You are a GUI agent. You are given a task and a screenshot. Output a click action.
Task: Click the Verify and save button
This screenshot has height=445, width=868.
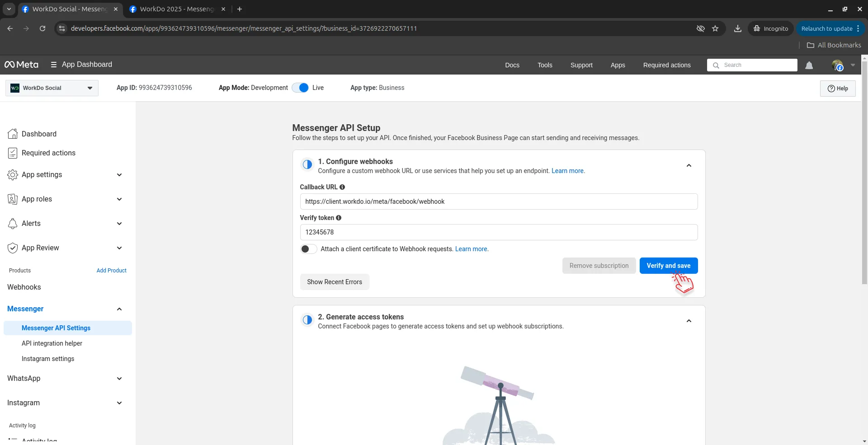pyautogui.click(x=668, y=266)
